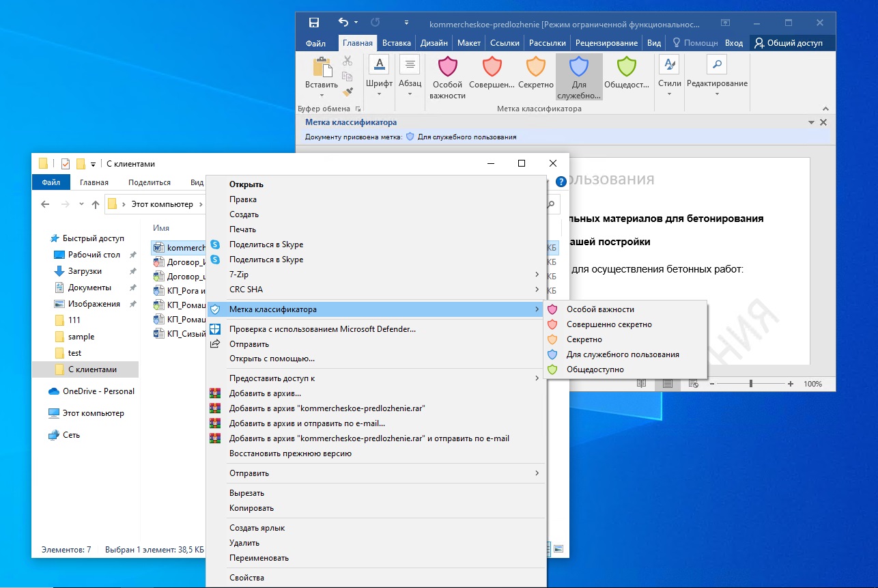The image size is (878, 588).
Task: Switch to the Вставка ribbon tab
Action: [396, 43]
